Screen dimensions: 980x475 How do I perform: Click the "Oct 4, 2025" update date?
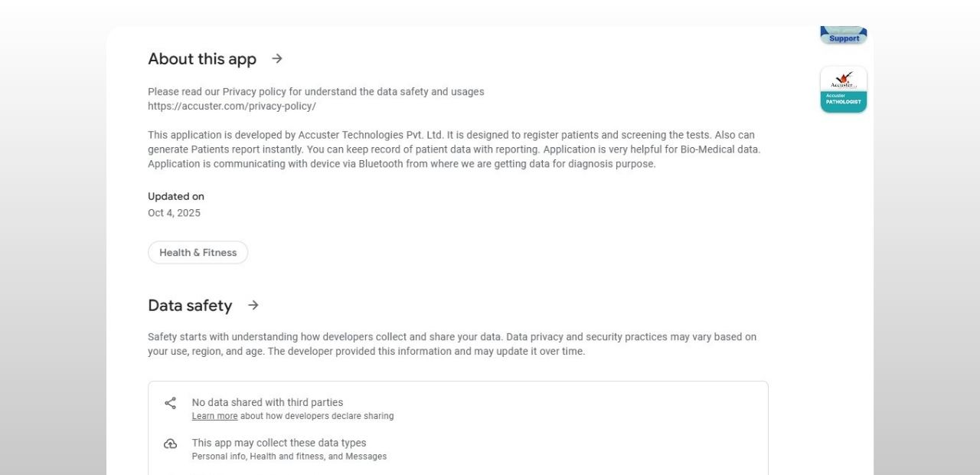(x=174, y=213)
